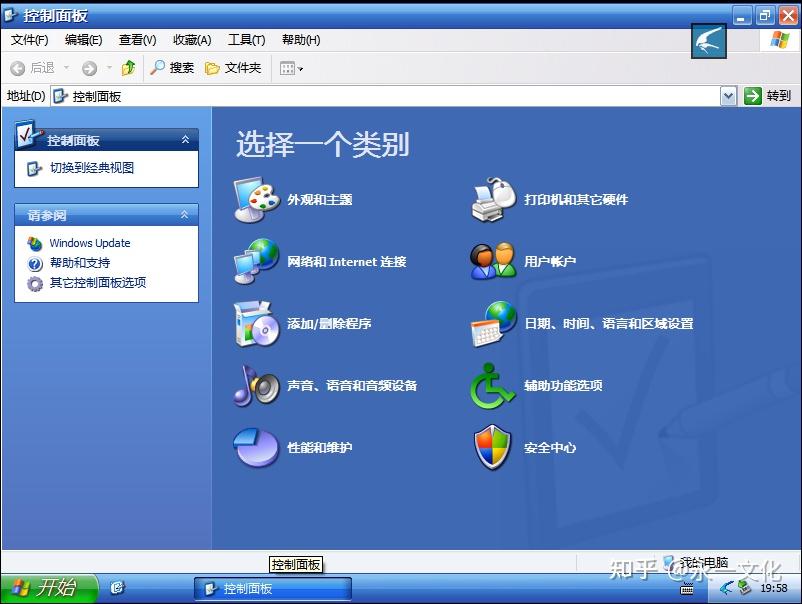Open the address bar dropdown arrow
Viewport: 802px width, 604px height.
point(728,96)
